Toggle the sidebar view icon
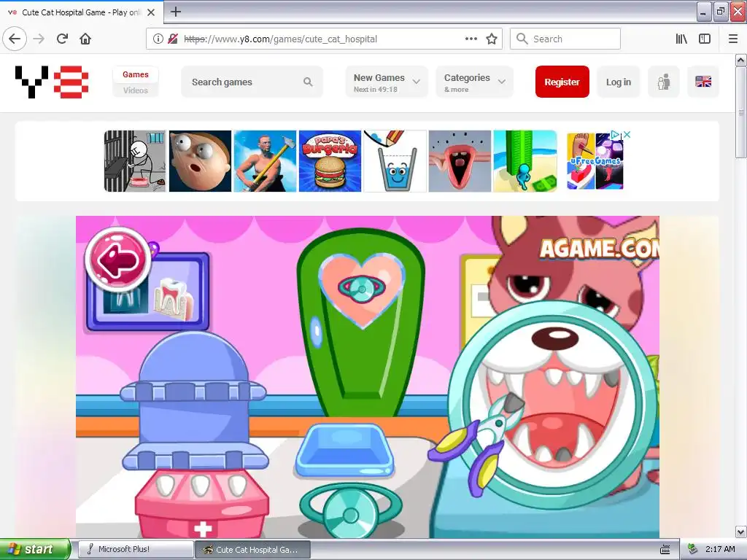The width and height of the screenshot is (747, 560). [705, 39]
